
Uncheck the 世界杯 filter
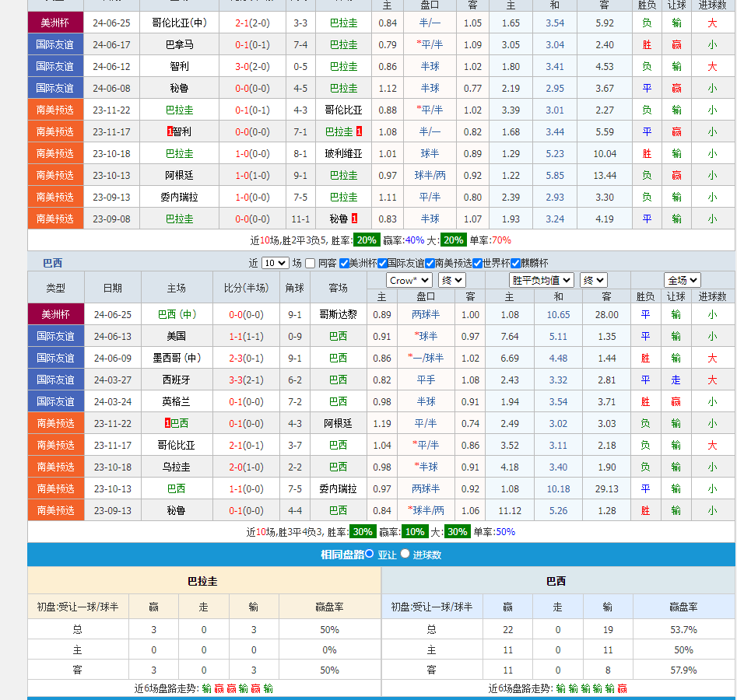pyautogui.click(x=478, y=263)
